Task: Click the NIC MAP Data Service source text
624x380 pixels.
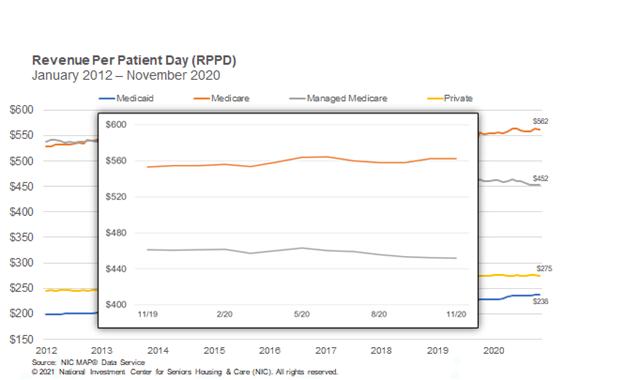Action: tap(103, 362)
